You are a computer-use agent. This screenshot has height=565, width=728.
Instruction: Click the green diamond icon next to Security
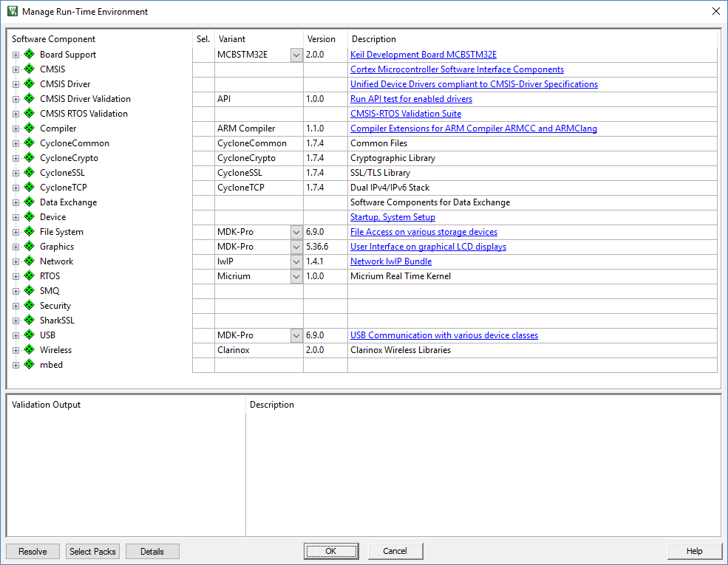point(30,305)
